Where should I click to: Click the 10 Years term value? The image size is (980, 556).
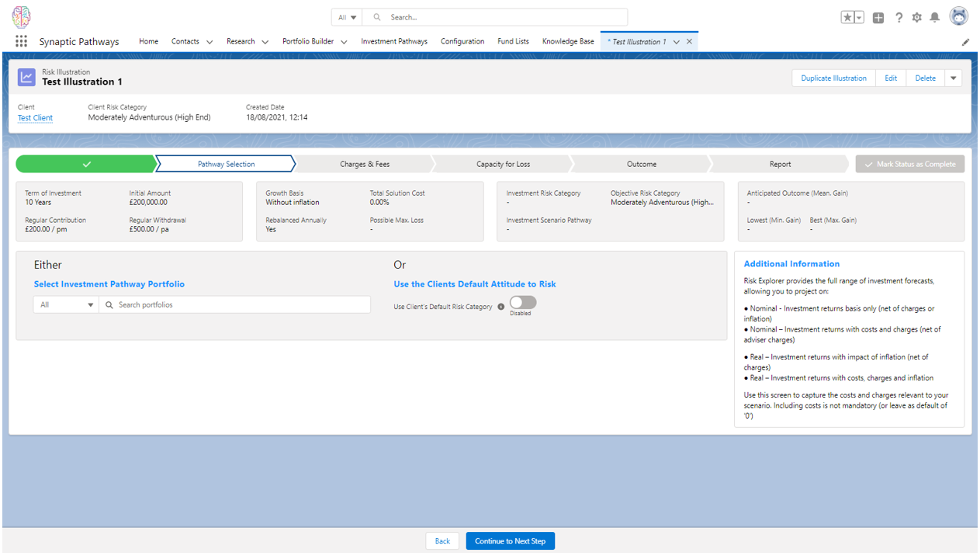pyautogui.click(x=38, y=202)
